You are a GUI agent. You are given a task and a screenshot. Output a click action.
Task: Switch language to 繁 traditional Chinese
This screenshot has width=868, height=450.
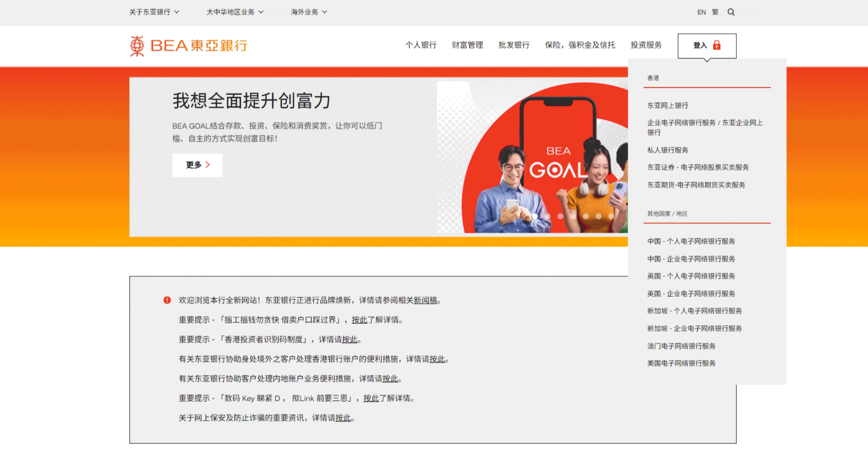(x=715, y=12)
